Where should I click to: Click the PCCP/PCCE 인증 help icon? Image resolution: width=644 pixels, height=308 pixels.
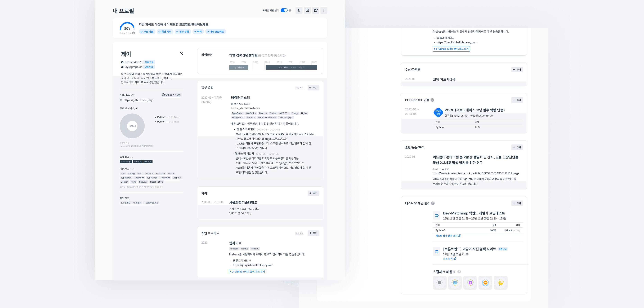[432, 100]
